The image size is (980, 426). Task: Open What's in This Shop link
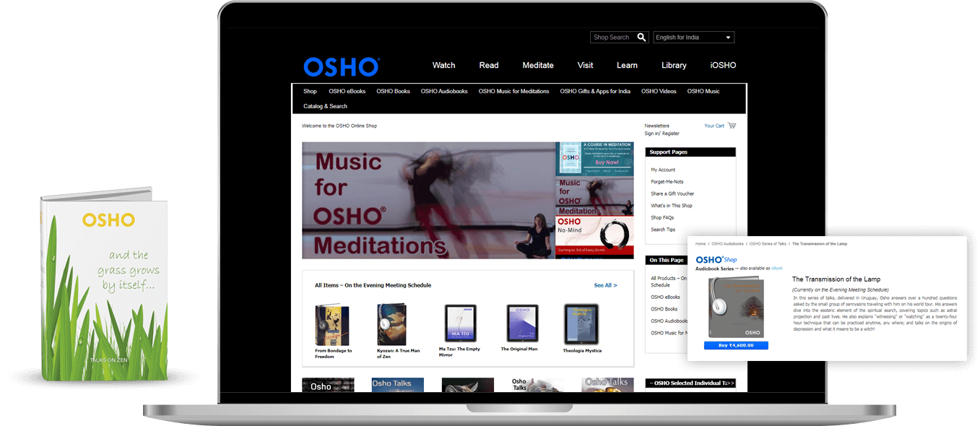pyautogui.click(x=672, y=206)
